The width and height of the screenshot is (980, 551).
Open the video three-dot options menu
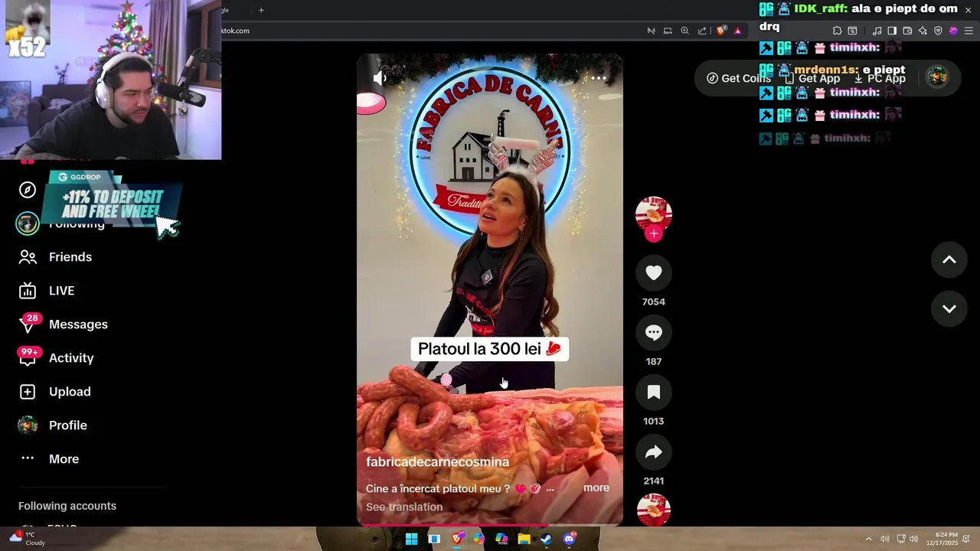(x=599, y=78)
